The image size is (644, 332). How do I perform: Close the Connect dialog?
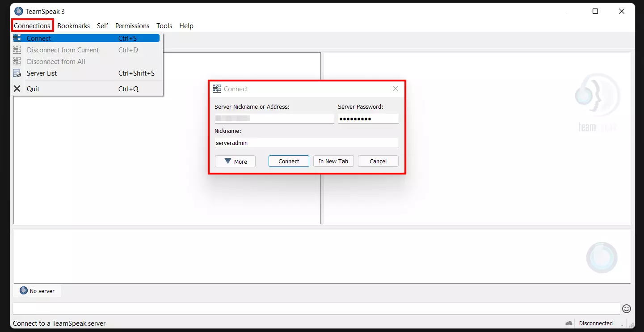click(x=396, y=89)
